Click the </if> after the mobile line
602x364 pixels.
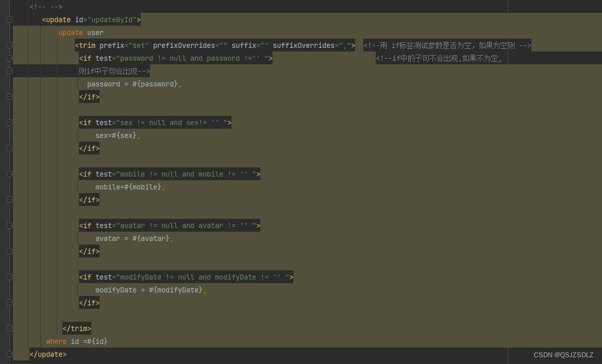coord(89,199)
